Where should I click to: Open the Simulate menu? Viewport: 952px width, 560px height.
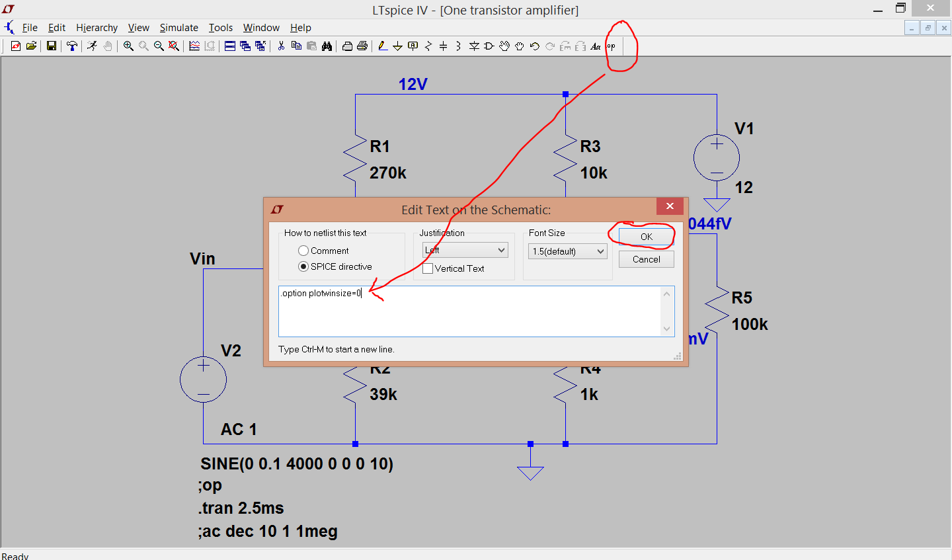[178, 28]
